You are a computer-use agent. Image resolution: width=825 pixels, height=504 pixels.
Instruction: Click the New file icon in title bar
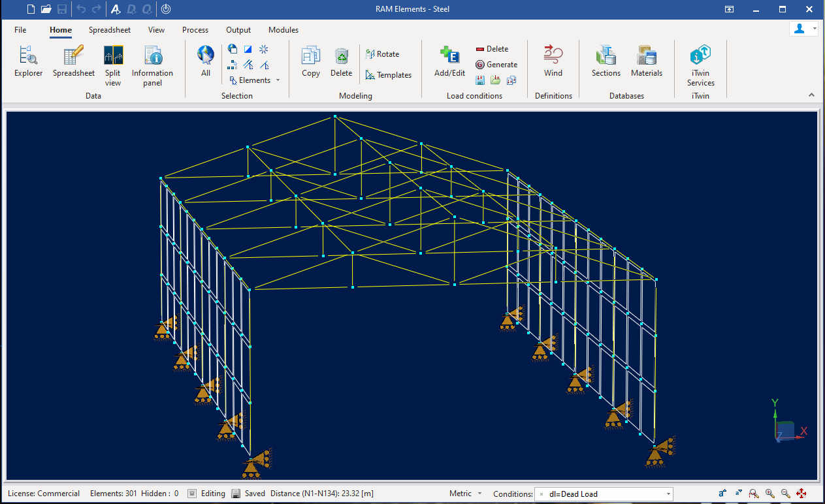click(x=31, y=9)
